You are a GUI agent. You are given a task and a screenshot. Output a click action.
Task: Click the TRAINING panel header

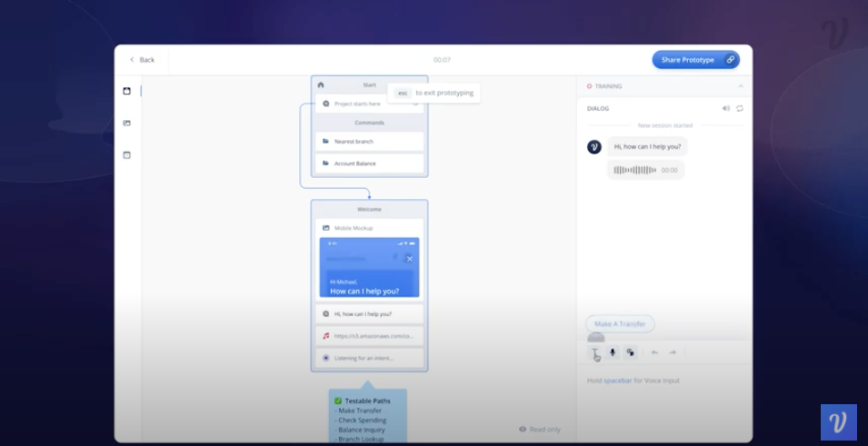664,86
